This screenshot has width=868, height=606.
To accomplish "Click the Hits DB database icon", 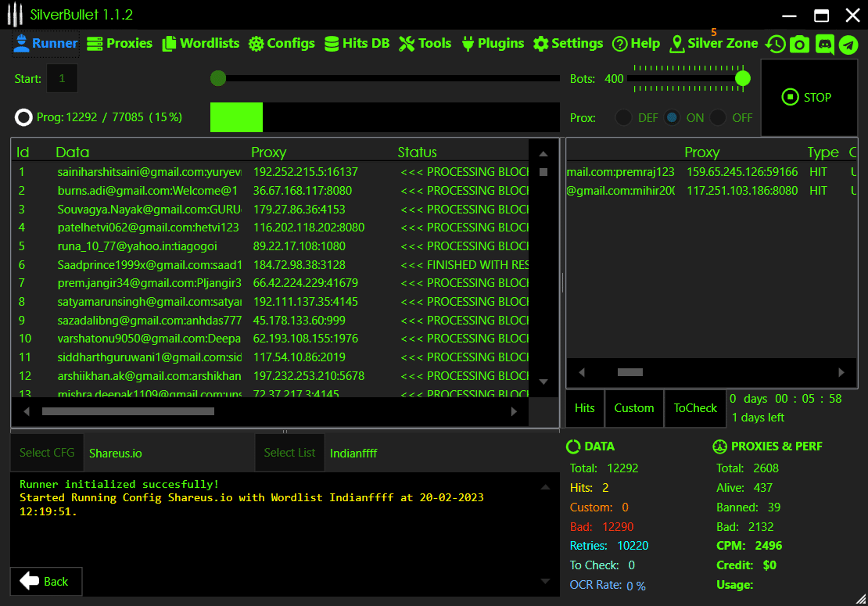I will (x=332, y=44).
